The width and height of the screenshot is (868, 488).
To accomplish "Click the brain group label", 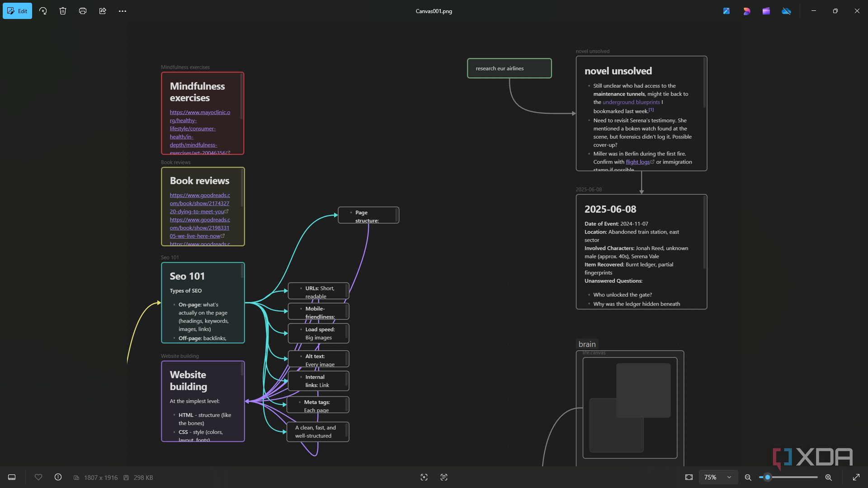I will 587,344.
